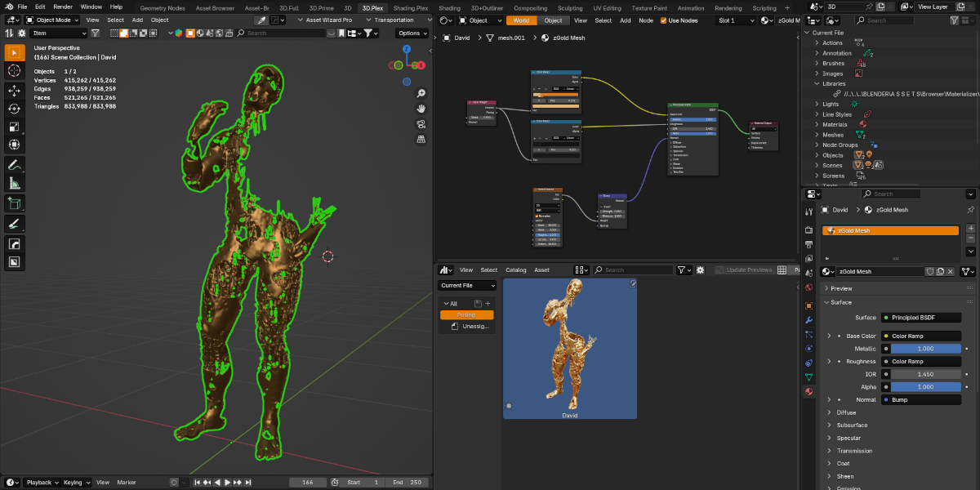Expand the Preview panel
Viewport: 980px width, 490px height.
tap(841, 288)
